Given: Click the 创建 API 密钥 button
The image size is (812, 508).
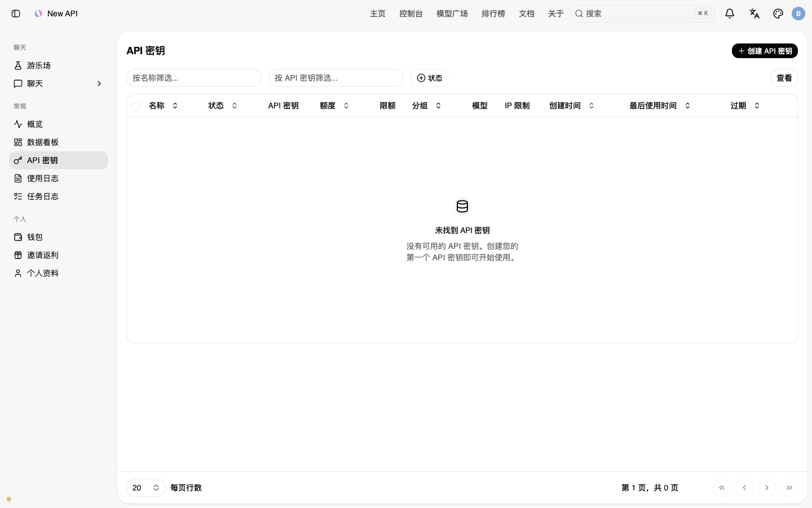Looking at the screenshot, I should point(765,51).
